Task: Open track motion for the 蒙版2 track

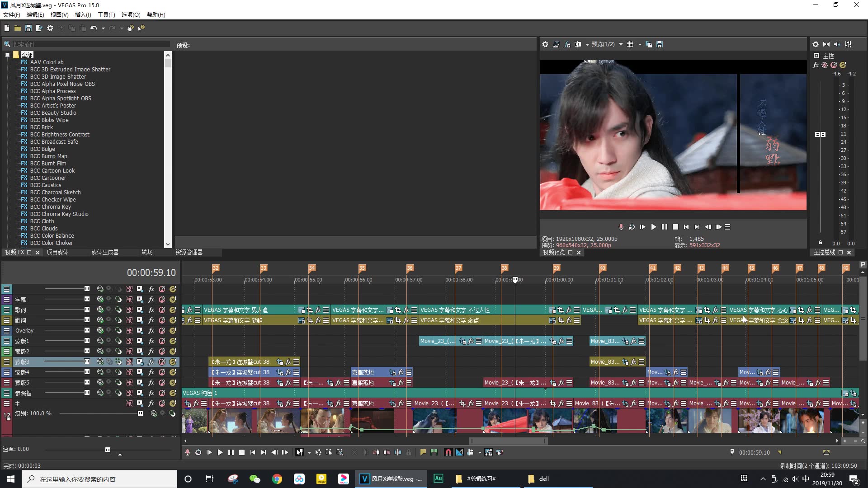Action: 140,352
